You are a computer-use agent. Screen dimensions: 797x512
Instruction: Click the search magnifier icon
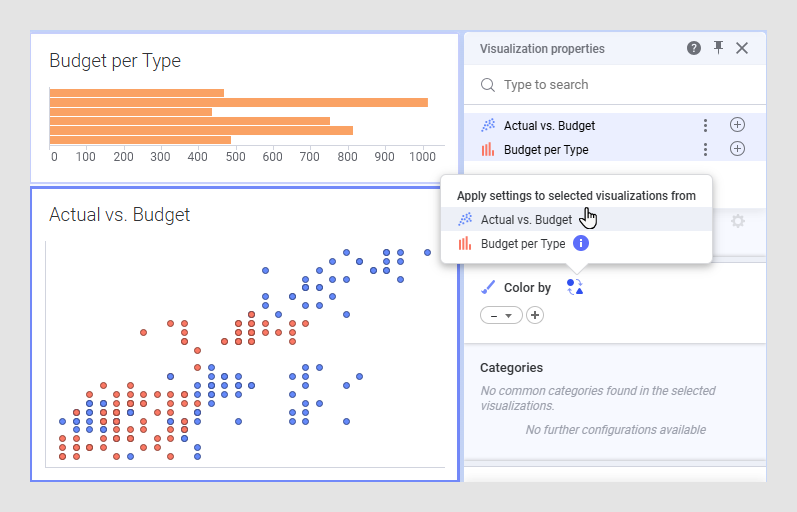487,85
